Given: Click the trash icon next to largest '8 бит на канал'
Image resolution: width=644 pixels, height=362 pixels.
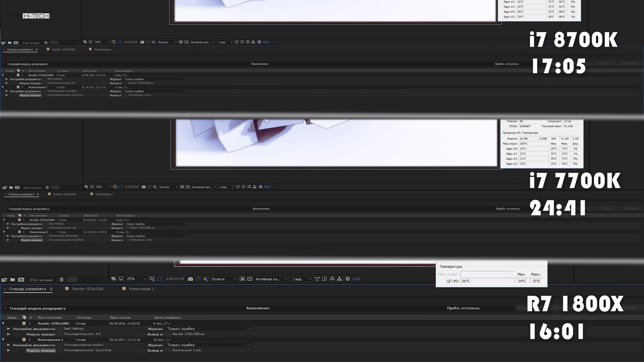Looking at the screenshot, I should (62, 280).
